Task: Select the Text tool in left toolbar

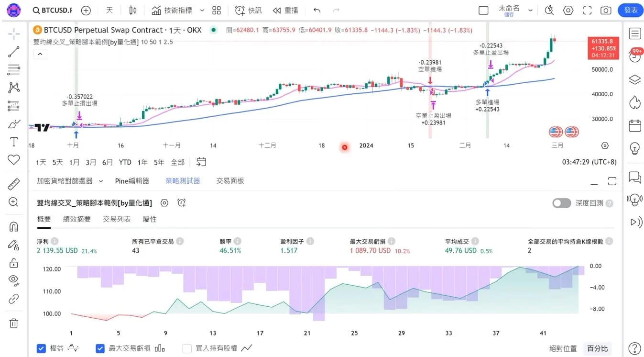Action: point(14,142)
